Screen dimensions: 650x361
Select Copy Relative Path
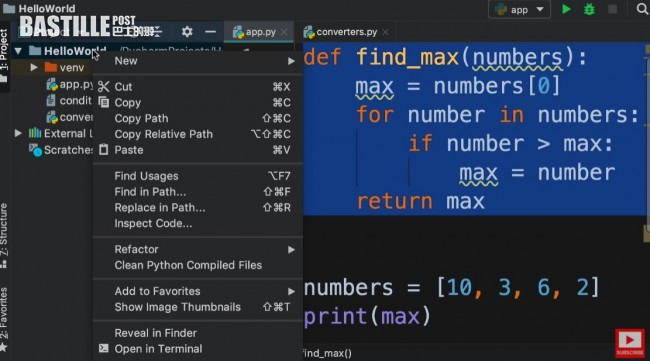click(x=198, y=134)
